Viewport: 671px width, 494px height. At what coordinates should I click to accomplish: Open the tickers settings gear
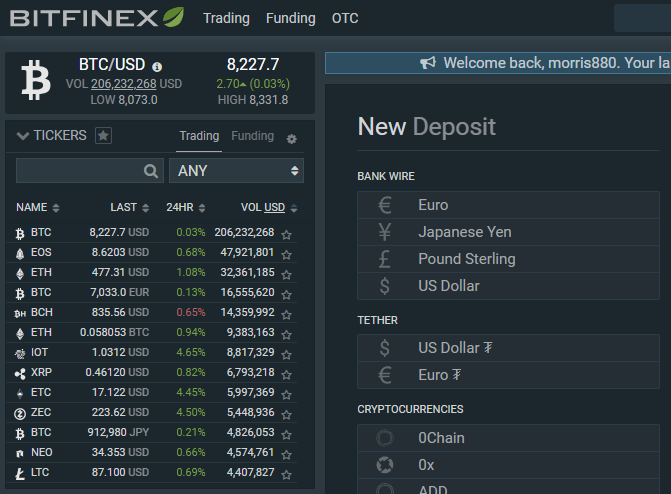click(291, 139)
